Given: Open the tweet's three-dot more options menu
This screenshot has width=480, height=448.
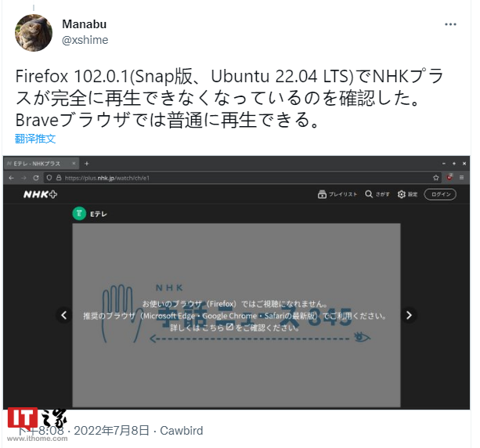Looking at the screenshot, I should [x=450, y=24].
